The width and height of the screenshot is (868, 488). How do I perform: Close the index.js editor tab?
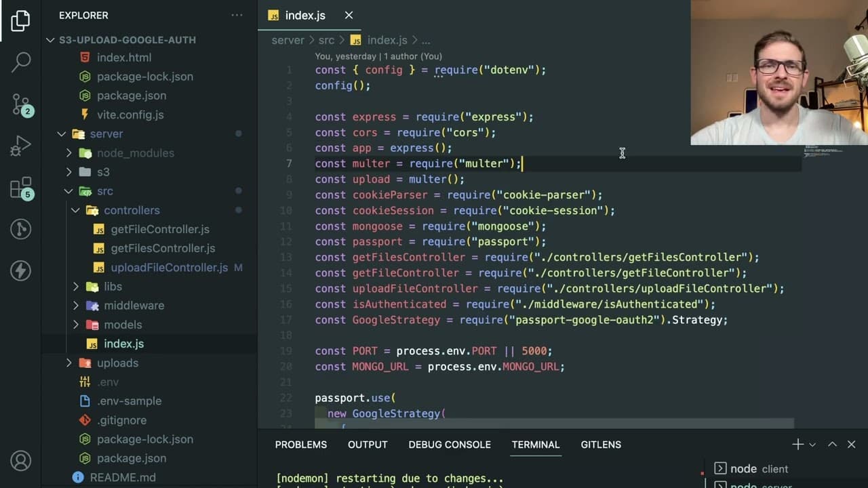(x=349, y=15)
